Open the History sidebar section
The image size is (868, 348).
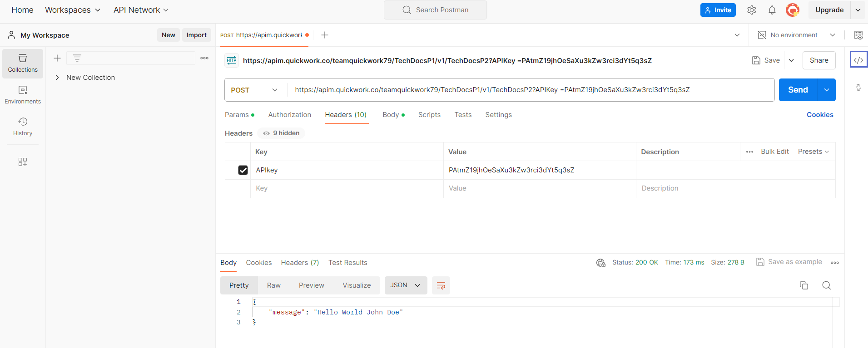click(23, 127)
